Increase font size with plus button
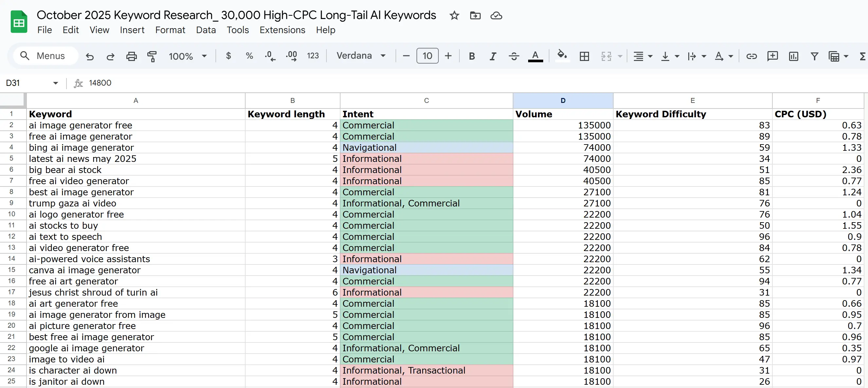Viewport: 868px width, 388px height. [x=448, y=56]
